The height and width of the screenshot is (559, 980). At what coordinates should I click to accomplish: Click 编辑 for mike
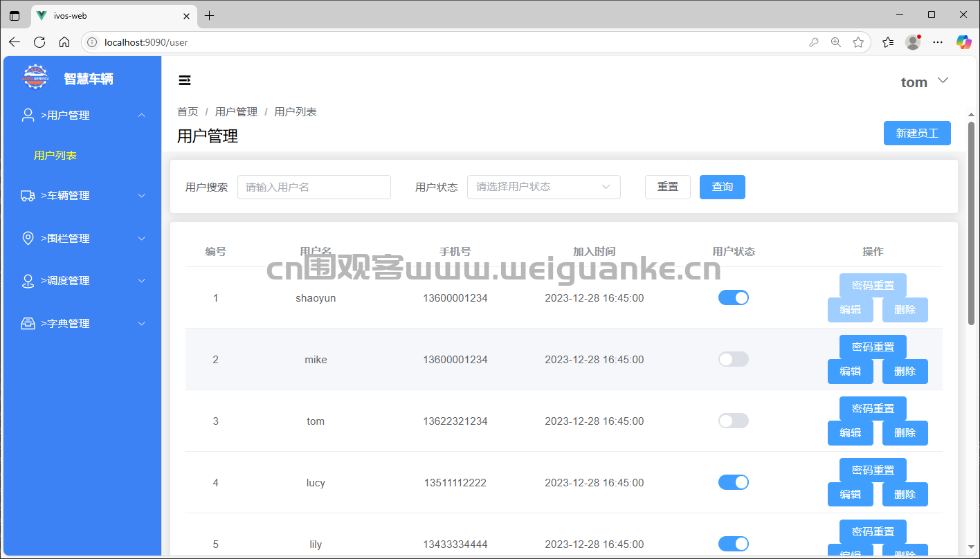tap(851, 372)
